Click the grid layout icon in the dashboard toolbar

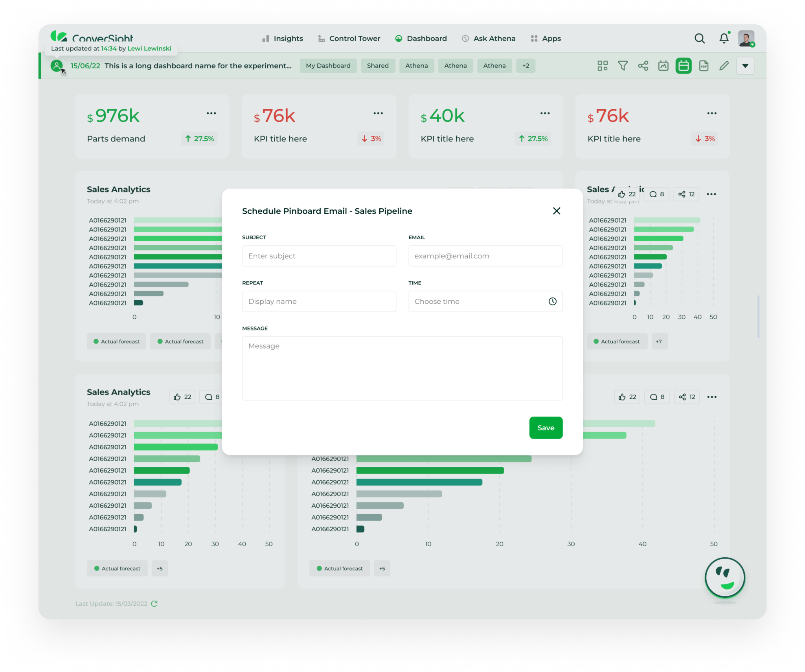click(x=602, y=66)
